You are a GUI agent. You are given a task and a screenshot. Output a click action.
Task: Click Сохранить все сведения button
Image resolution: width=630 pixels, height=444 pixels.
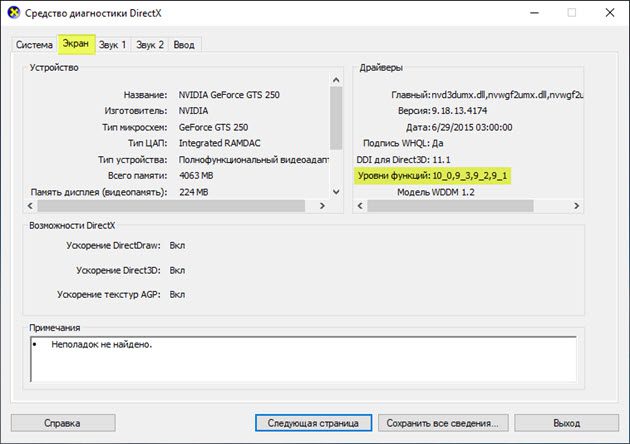click(443, 423)
